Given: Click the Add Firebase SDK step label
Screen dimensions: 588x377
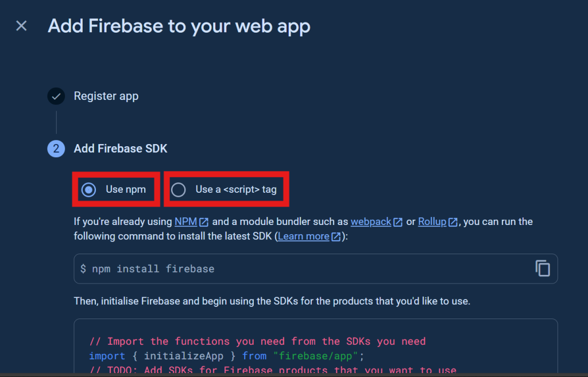Looking at the screenshot, I should pyautogui.click(x=120, y=148).
